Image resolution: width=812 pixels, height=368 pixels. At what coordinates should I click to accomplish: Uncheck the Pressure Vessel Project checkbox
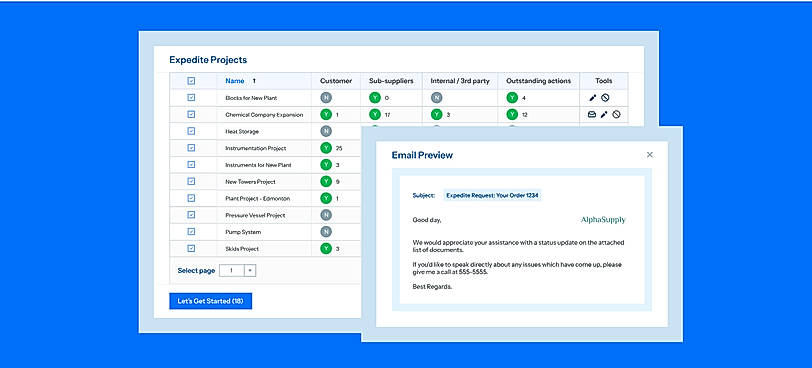click(191, 215)
